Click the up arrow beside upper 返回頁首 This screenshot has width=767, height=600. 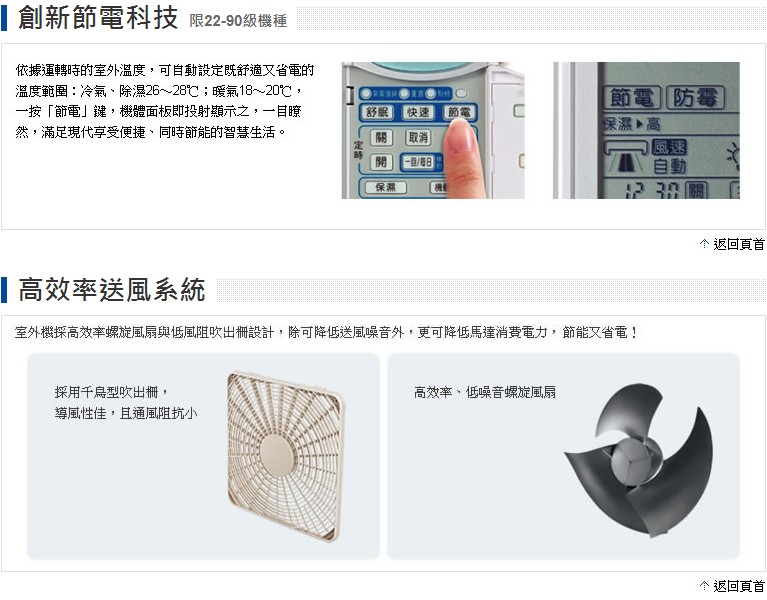click(704, 244)
